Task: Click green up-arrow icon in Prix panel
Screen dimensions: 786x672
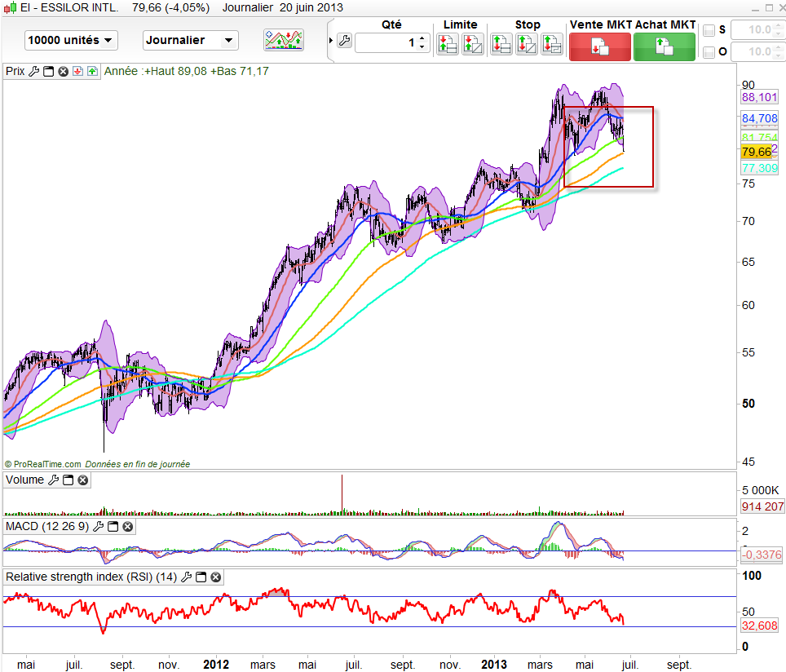Action: pyautogui.click(x=91, y=71)
